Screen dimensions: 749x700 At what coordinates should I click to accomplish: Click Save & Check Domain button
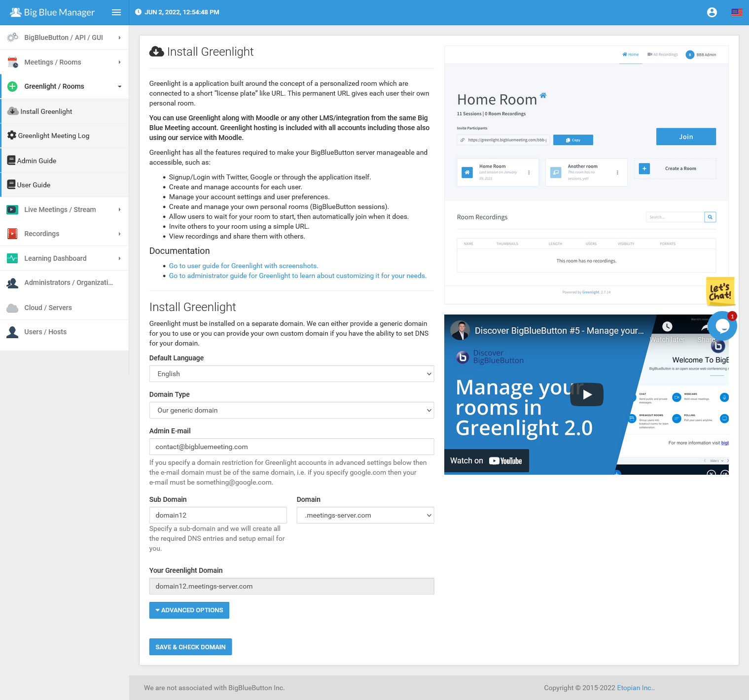[190, 647]
